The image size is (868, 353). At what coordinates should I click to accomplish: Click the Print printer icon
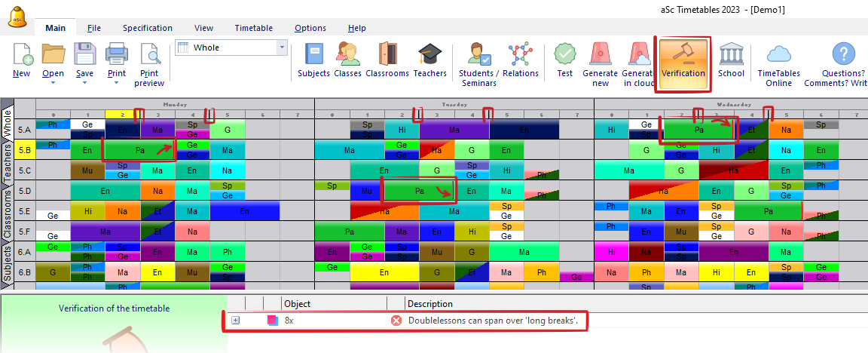[x=117, y=54]
